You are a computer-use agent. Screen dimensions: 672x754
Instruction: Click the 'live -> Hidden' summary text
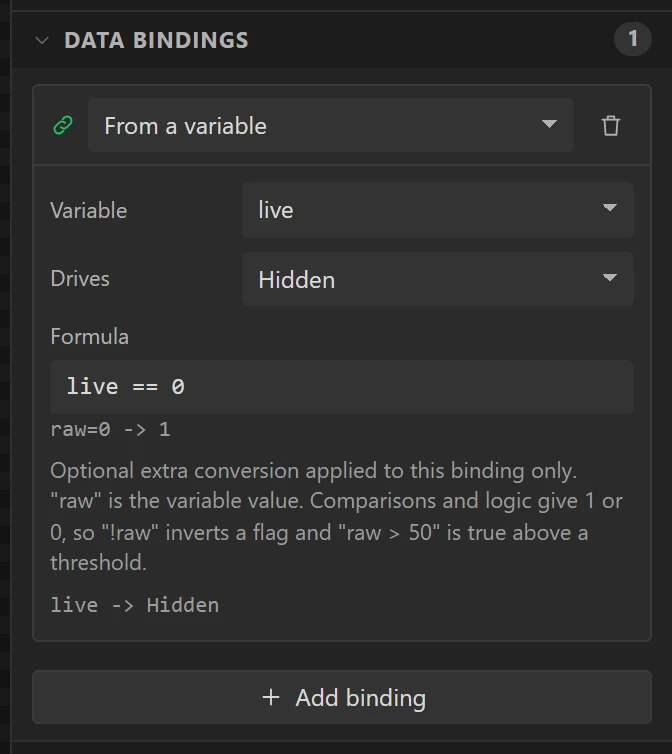pyautogui.click(x=135, y=605)
